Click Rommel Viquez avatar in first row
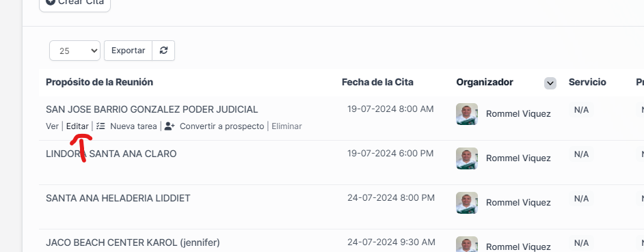 click(x=467, y=113)
